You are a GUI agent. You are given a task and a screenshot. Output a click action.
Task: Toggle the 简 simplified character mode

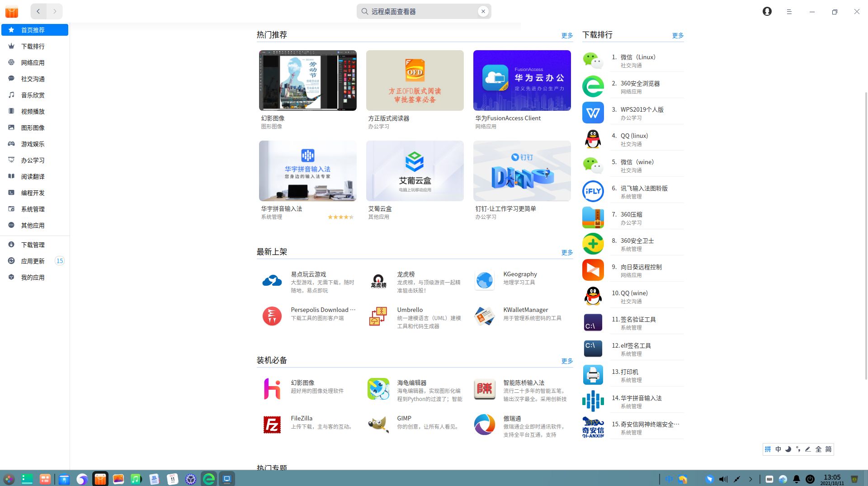tap(828, 449)
